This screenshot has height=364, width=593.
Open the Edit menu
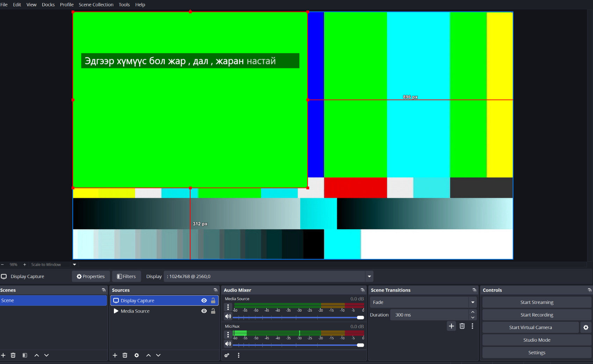(x=17, y=5)
